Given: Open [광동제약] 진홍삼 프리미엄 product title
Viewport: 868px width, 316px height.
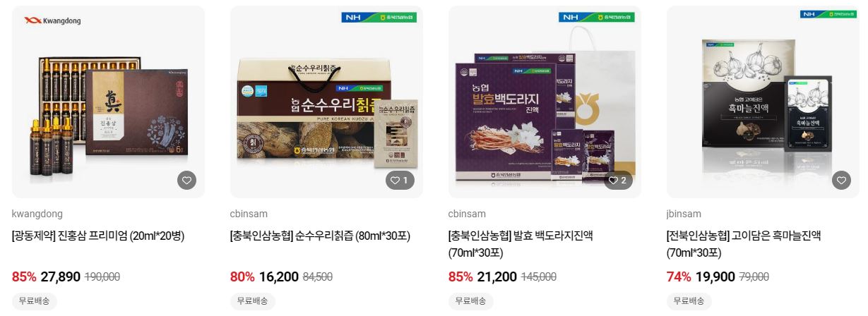Looking at the screenshot, I should [98, 236].
